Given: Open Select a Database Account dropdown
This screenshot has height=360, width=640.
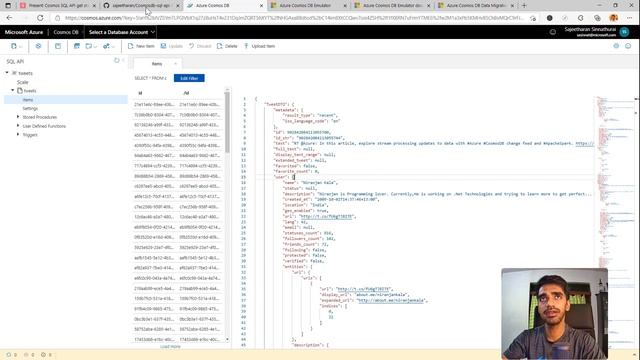Looking at the screenshot, I should [122, 32].
